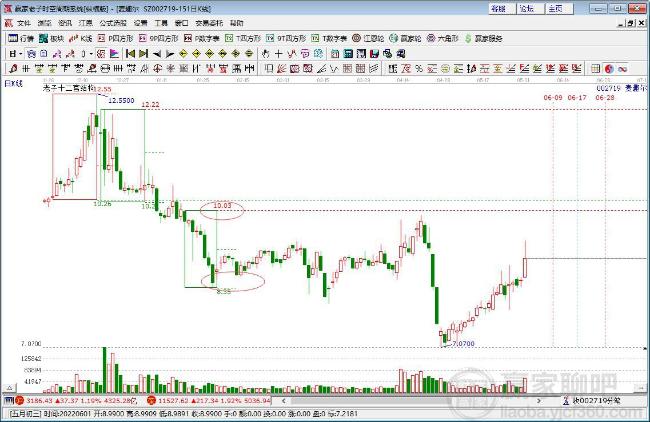Open the 工具 menu
The height and width of the screenshot is (422, 650).
161,23
